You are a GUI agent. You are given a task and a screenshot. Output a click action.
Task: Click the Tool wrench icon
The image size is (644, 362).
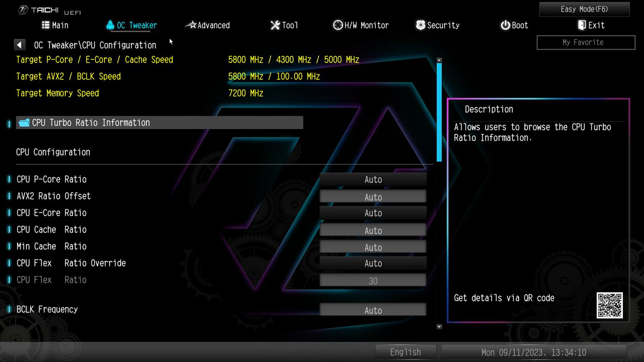coord(275,25)
